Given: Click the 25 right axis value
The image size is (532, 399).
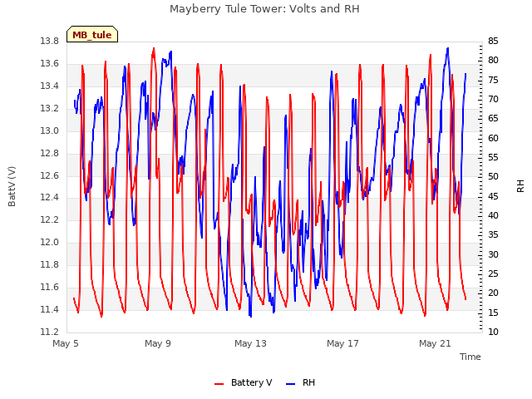Looking at the screenshot, I should click(x=493, y=273).
